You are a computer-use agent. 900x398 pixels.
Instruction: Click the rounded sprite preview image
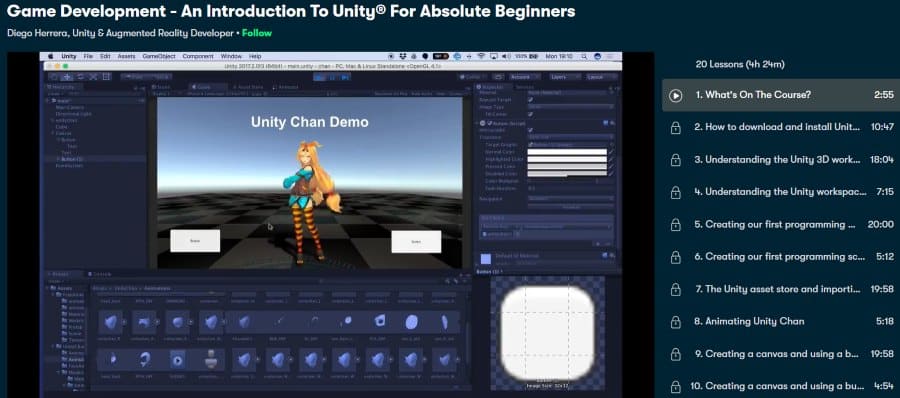547,333
